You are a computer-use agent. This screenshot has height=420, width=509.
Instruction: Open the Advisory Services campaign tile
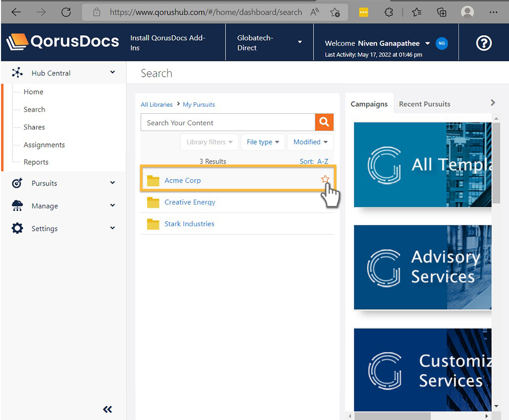pyautogui.click(x=422, y=267)
